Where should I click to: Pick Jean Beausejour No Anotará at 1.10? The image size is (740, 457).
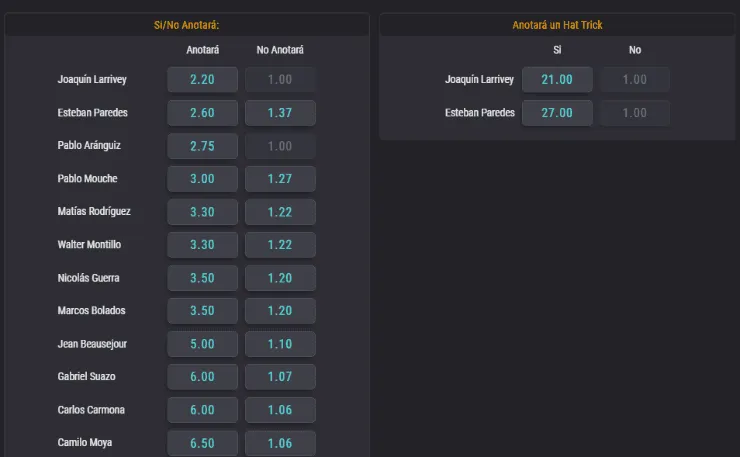280,344
